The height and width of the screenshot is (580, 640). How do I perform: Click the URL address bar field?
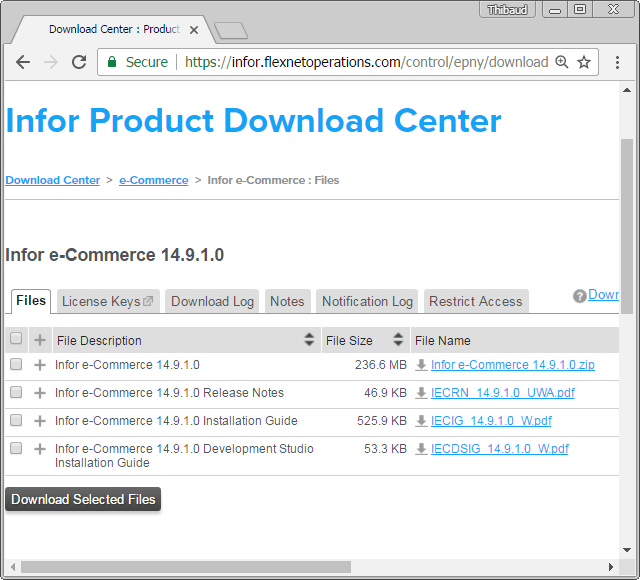[365, 62]
